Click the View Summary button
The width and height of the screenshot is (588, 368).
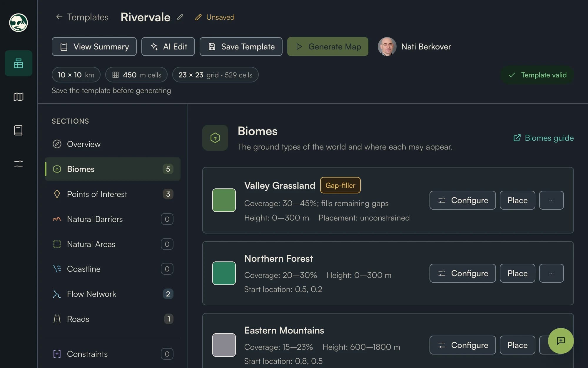pyautogui.click(x=94, y=47)
